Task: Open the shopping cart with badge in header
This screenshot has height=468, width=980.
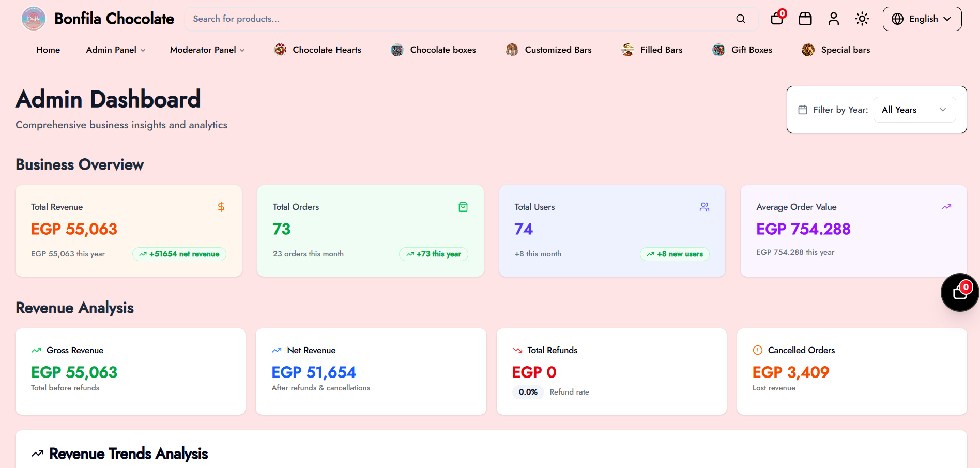Action: [777, 18]
